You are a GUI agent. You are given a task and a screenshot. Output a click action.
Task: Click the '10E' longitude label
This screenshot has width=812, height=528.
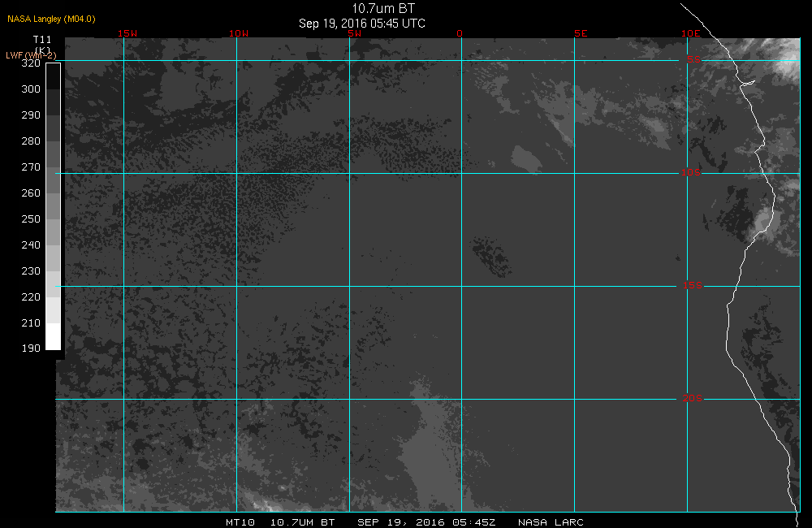690,33
